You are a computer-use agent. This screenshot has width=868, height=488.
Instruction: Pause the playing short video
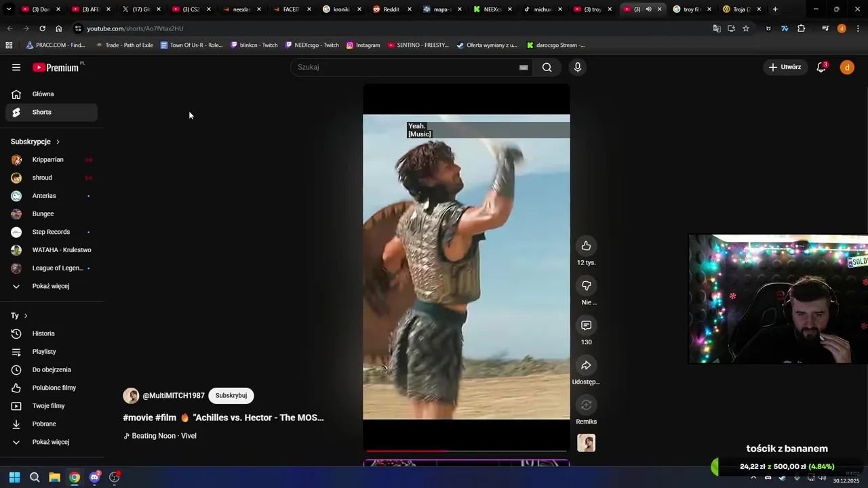click(466, 267)
